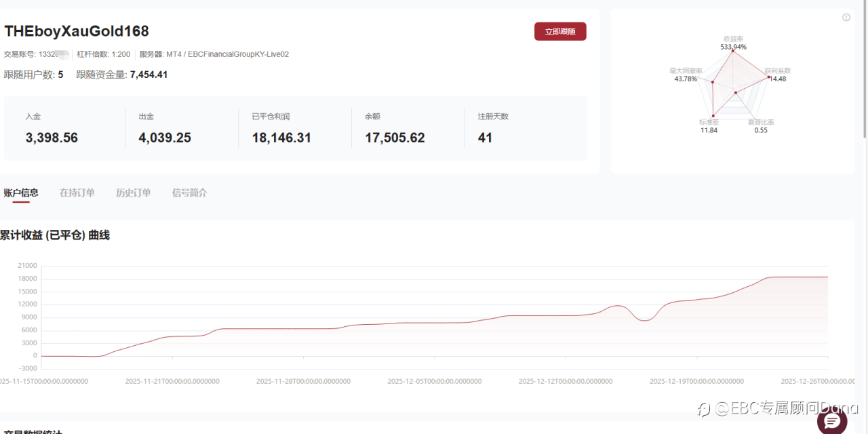Click the THEboyXauGold168 account title
This screenshot has height=434, width=868.
[77, 31]
